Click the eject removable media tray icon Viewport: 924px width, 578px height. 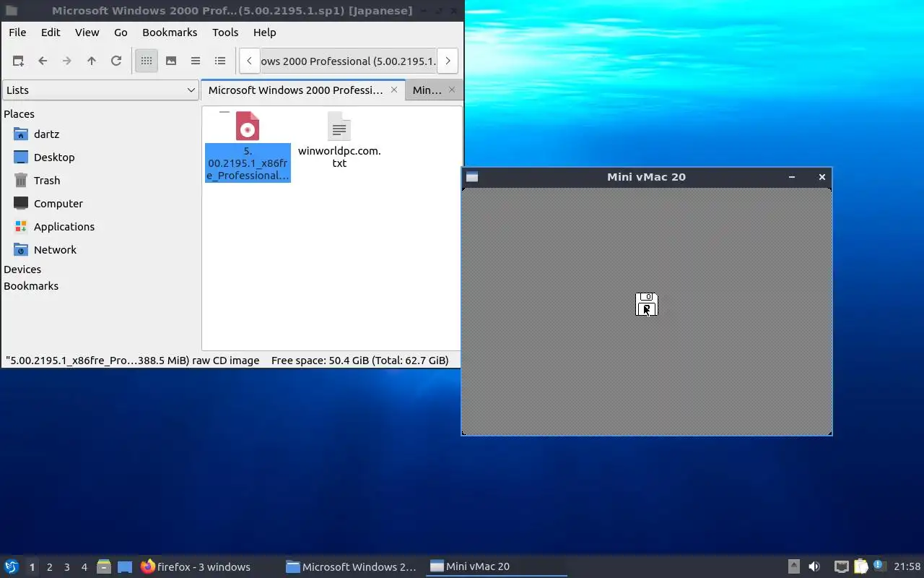pyautogui.click(x=793, y=566)
